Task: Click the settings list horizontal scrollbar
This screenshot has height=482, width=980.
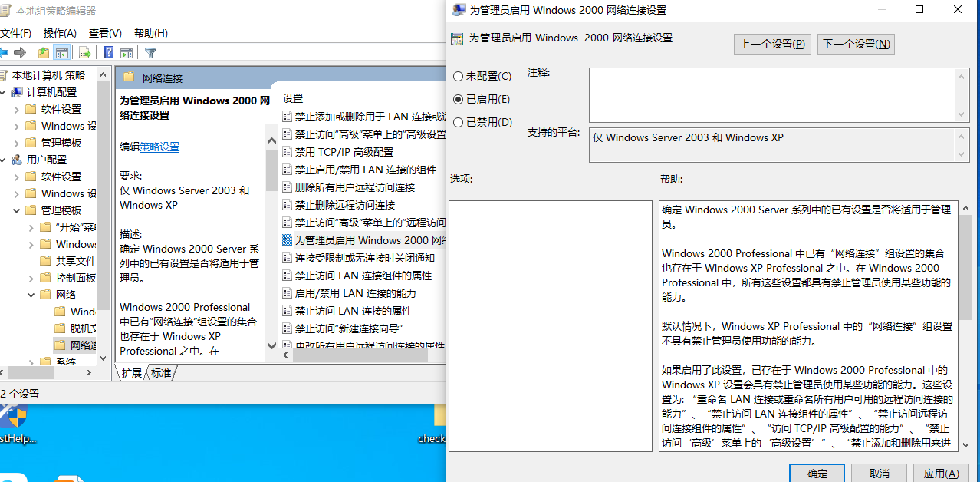Action: [360, 355]
